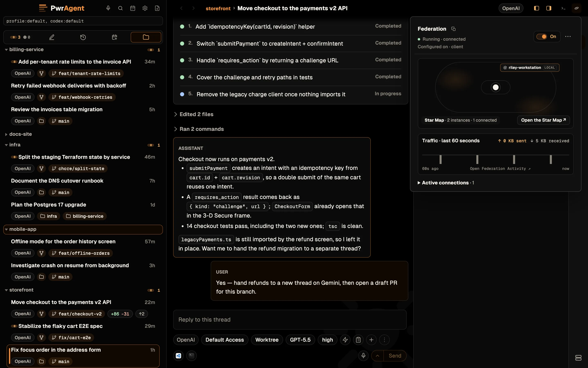
Task: Collapse the mobile-app project group
Action: 6,230
